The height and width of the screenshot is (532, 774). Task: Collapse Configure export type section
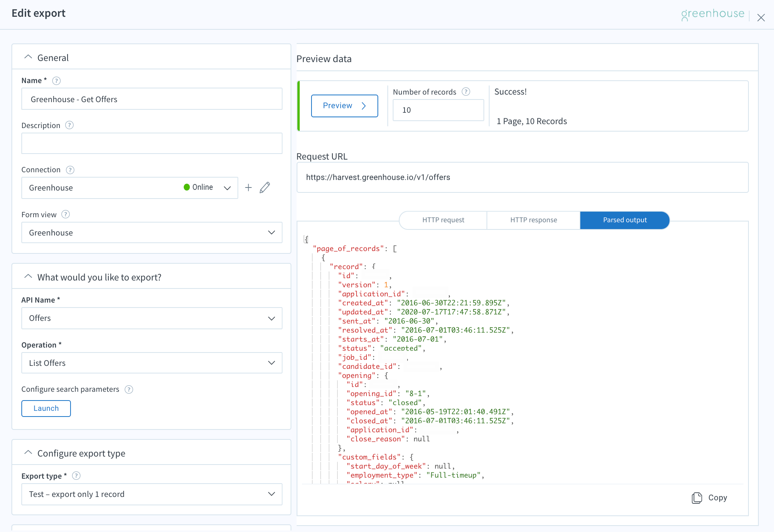tap(28, 453)
